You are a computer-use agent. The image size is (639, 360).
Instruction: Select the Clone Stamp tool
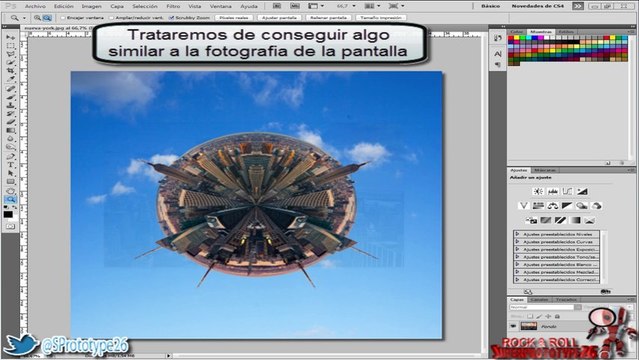tap(11, 105)
